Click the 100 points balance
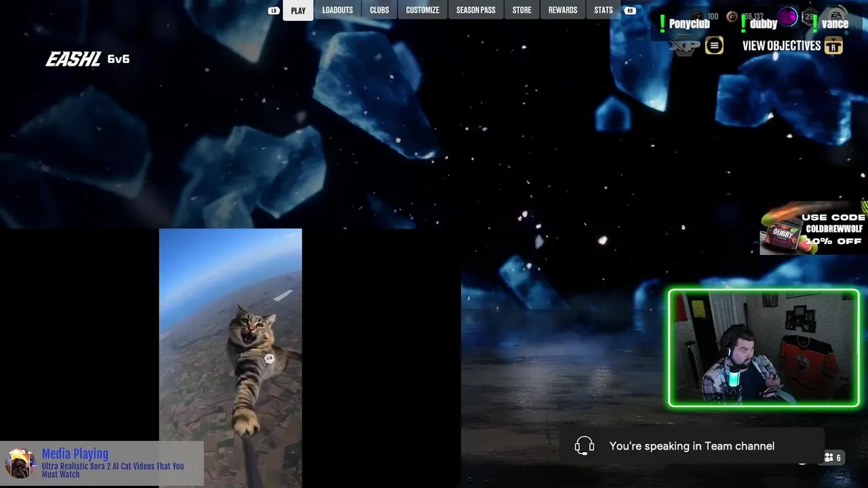 (713, 16)
